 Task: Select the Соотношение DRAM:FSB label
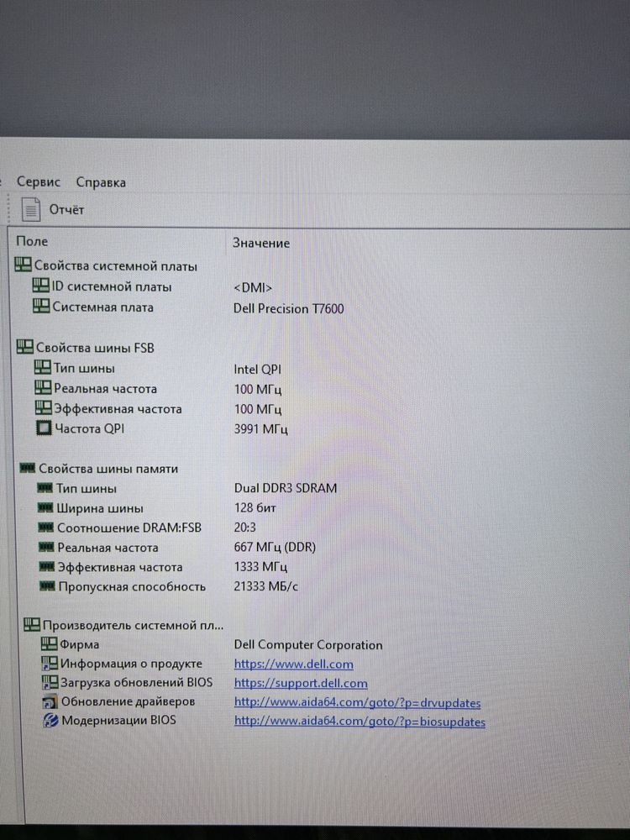click(129, 528)
